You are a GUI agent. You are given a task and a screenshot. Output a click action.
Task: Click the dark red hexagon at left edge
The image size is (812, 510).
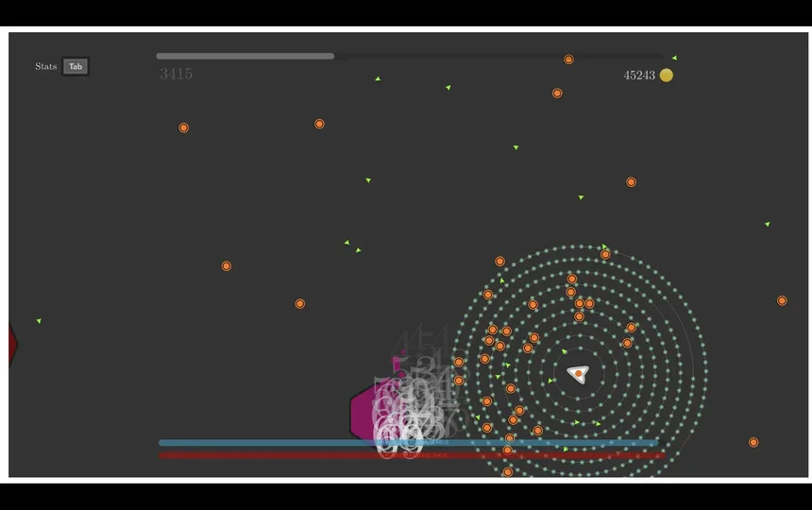coord(12,344)
